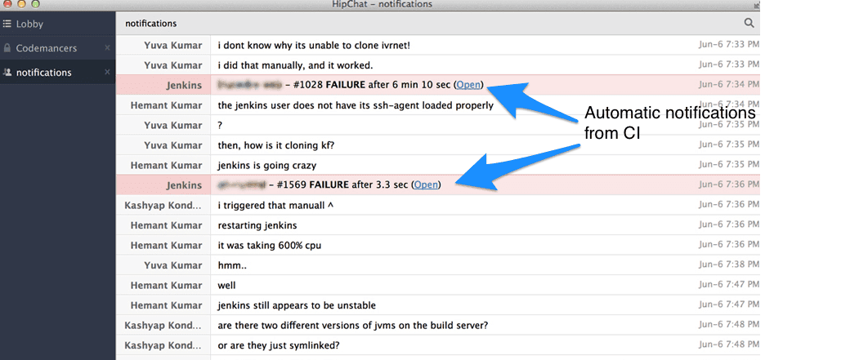Select message 'jenkins is going crazy'
This screenshot has height=360, width=868.
[266, 165]
